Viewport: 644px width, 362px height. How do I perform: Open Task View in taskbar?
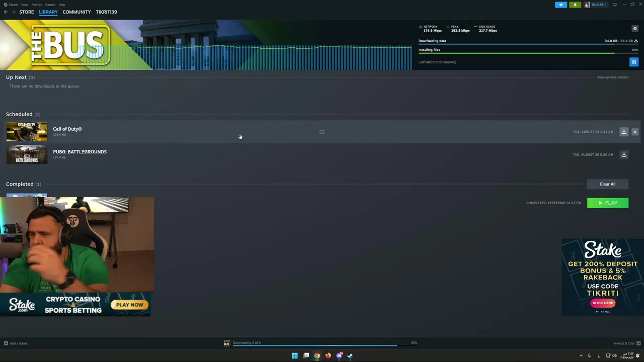(306, 355)
